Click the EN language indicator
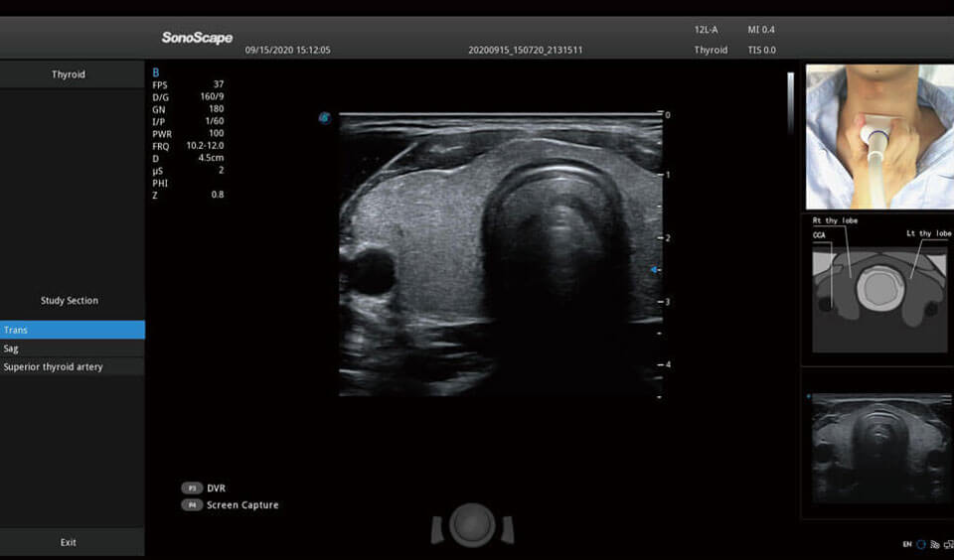The width and height of the screenshot is (954, 560). pos(907,544)
